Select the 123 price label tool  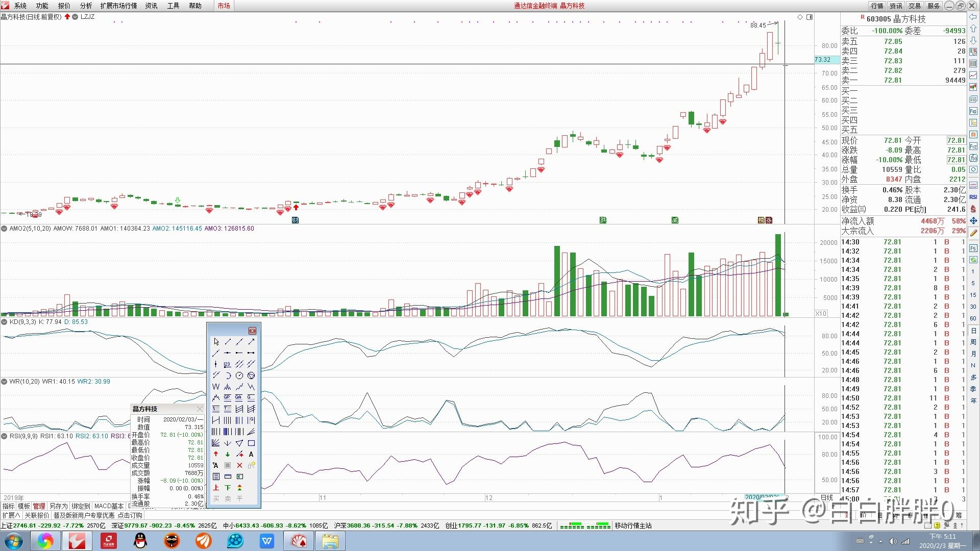[228, 364]
